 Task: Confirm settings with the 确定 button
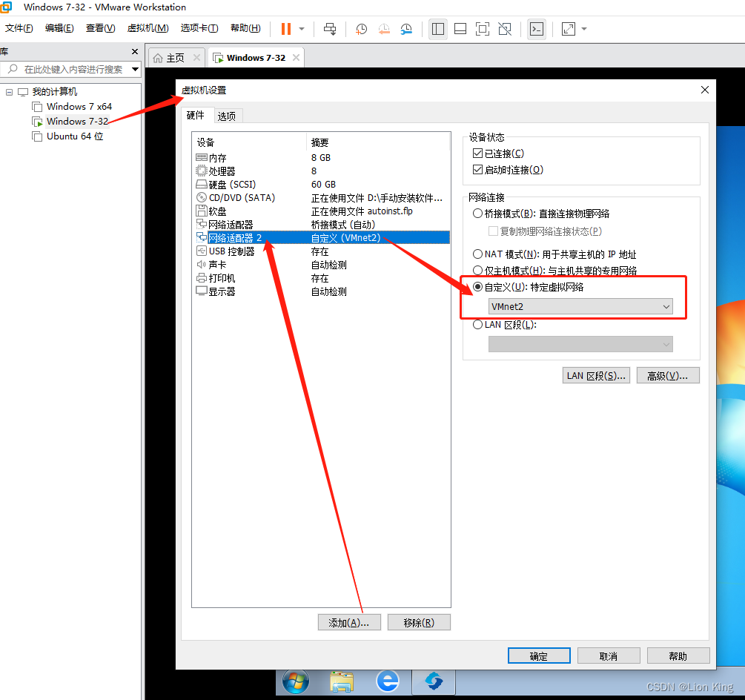tap(539, 656)
